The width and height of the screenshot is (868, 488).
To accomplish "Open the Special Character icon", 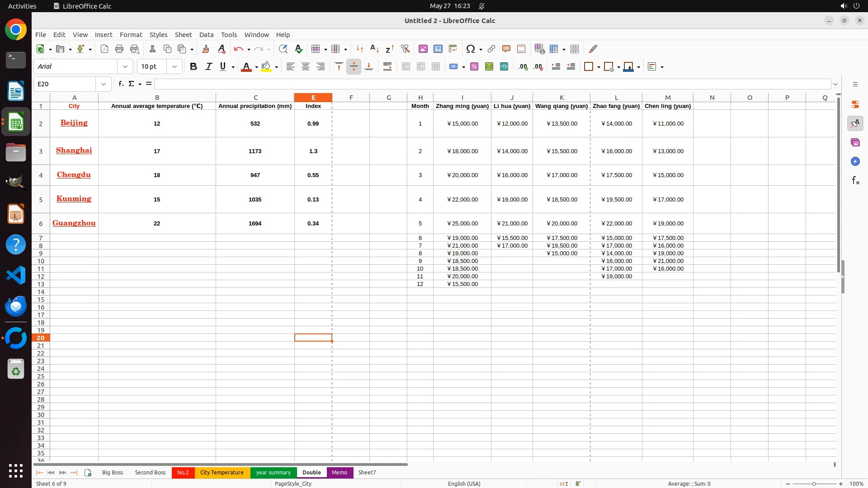I will point(470,49).
